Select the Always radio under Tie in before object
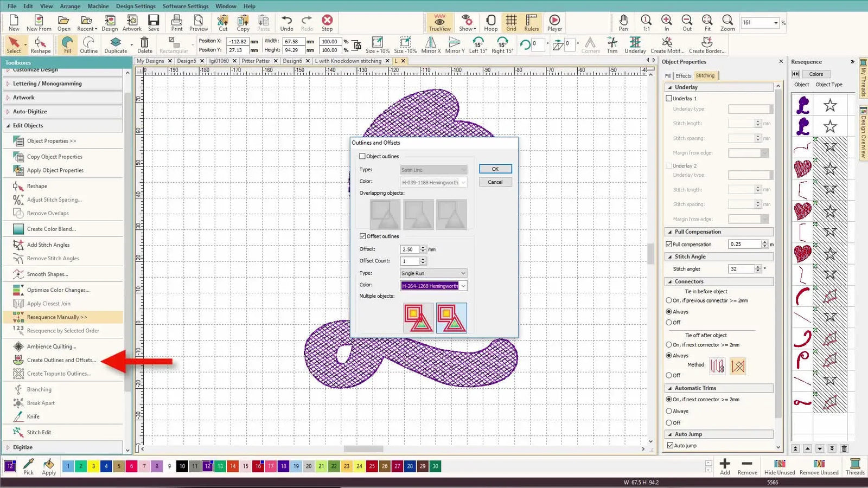The width and height of the screenshot is (868, 488). pos(669,311)
